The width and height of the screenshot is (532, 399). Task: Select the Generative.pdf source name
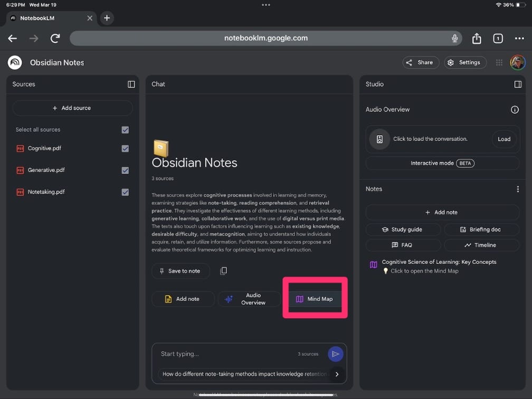[x=46, y=170]
